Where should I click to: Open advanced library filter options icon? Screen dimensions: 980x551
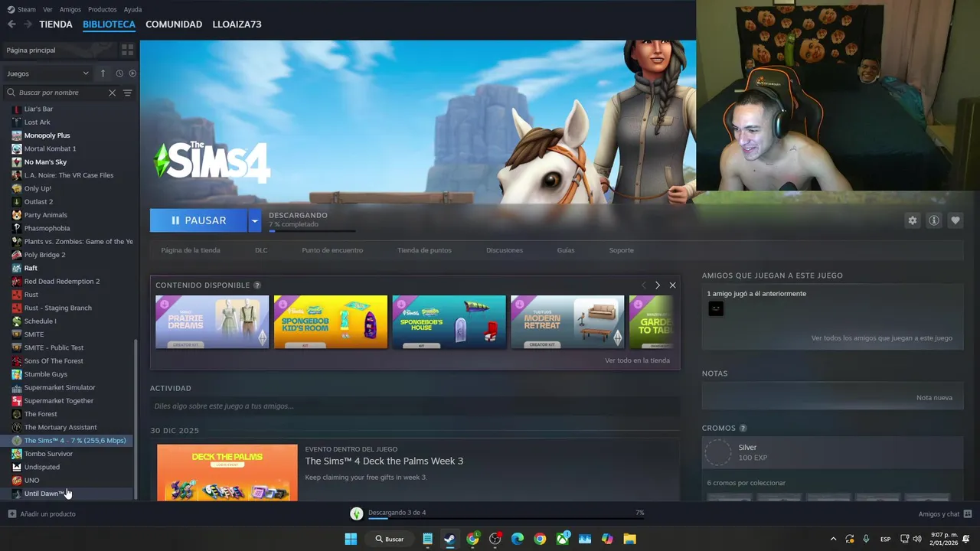coord(128,93)
